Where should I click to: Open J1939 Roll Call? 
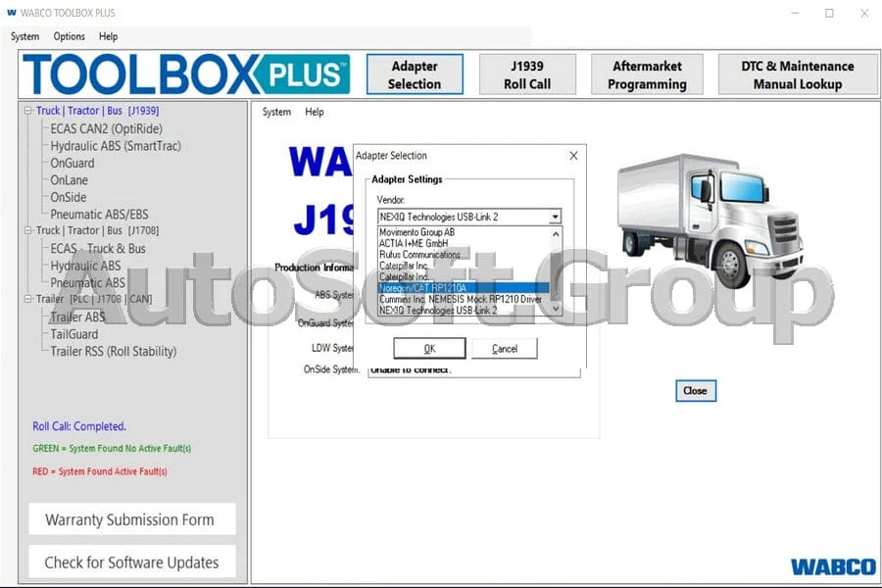(527, 74)
